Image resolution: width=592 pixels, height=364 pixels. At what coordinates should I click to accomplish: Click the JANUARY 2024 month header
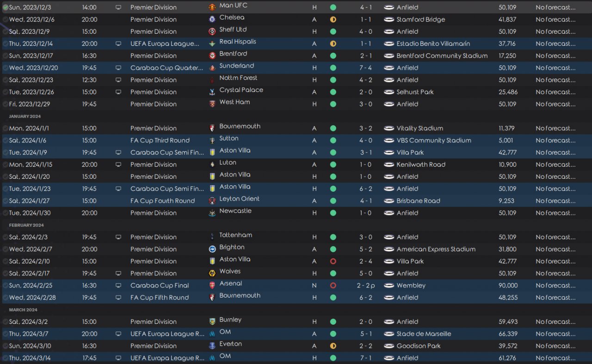point(25,116)
